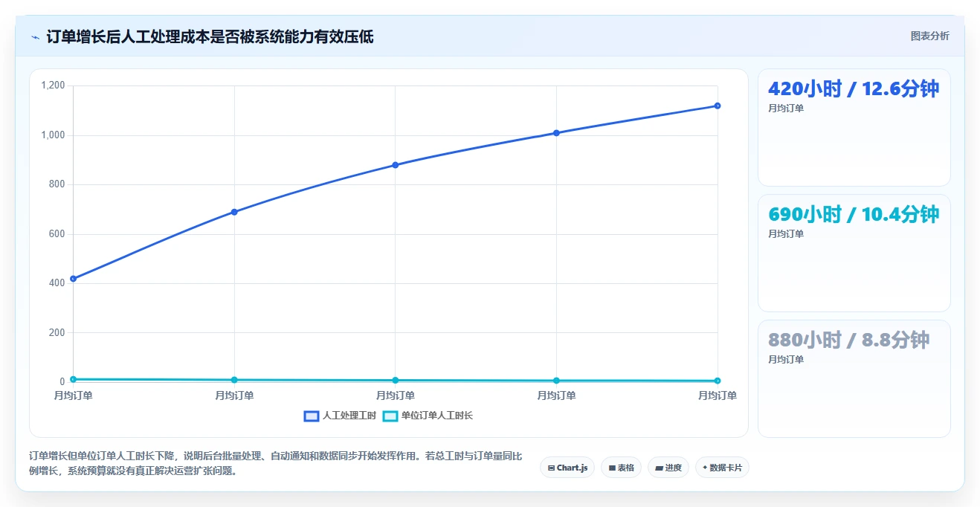Click the lightning icon beside the title
The image size is (980, 507).
pyautogui.click(x=35, y=36)
